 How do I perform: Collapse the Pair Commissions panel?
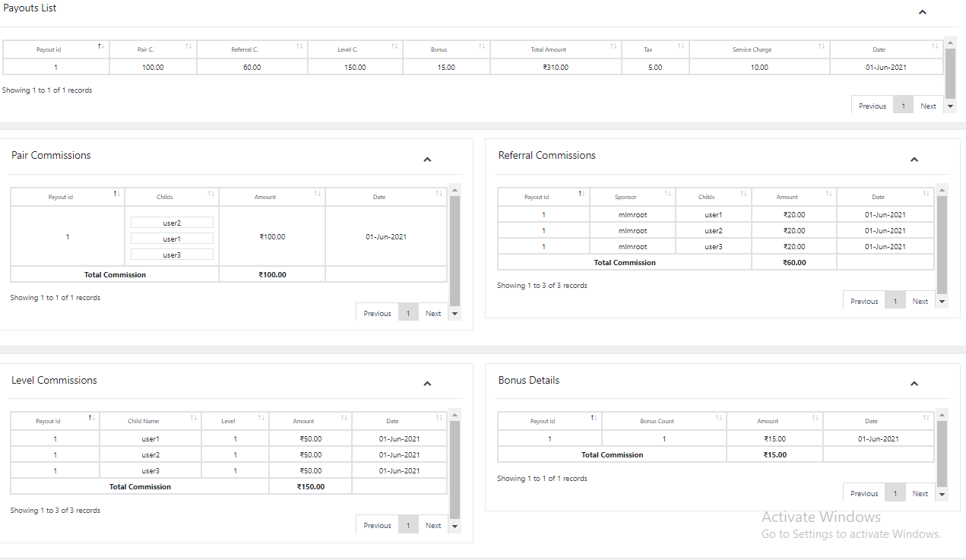pyautogui.click(x=427, y=160)
